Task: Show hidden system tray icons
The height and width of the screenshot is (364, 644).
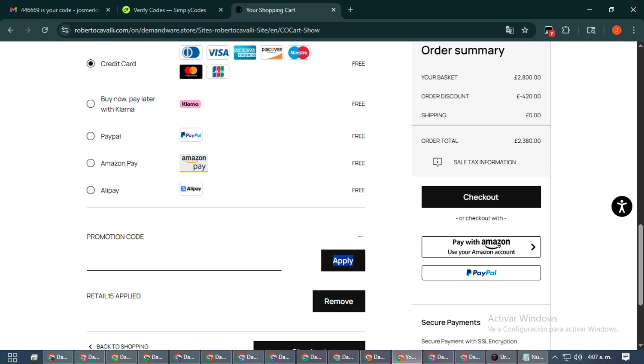Action: (x=555, y=357)
